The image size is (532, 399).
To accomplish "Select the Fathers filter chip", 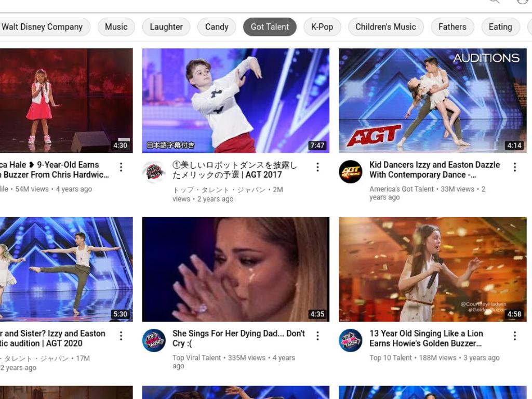I will click(453, 27).
